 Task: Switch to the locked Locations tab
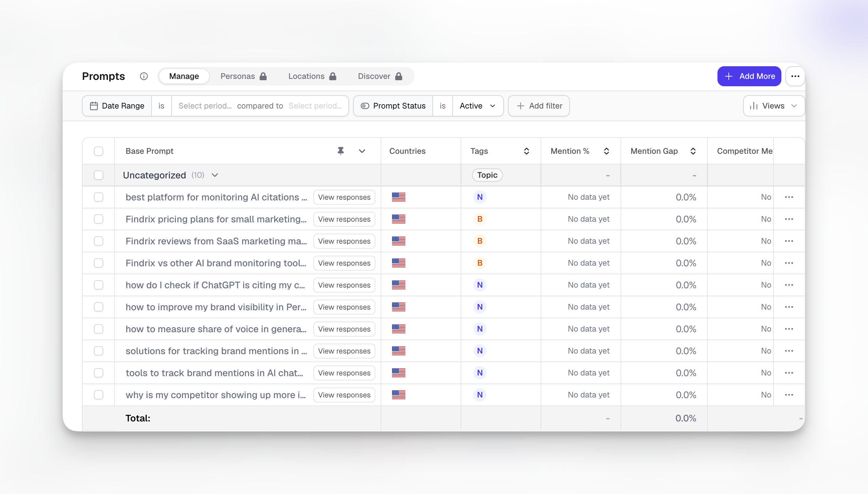click(312, 76)
